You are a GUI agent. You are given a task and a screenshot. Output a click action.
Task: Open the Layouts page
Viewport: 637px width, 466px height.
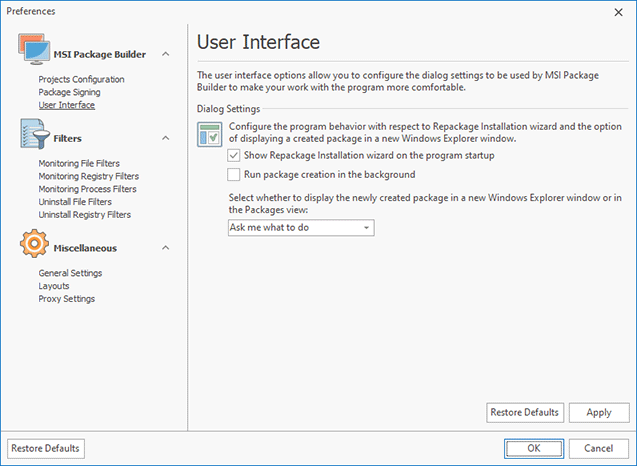click(54, 286)
